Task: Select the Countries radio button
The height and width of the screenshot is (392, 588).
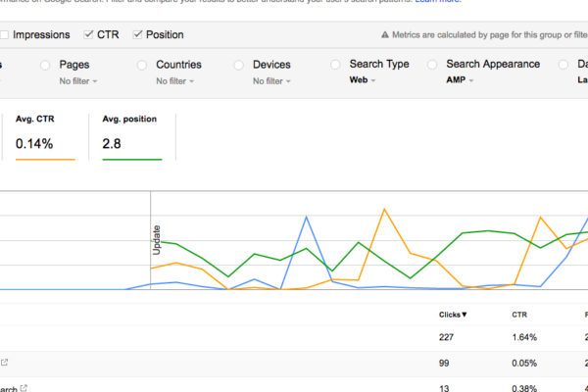Action: [142, 65]
